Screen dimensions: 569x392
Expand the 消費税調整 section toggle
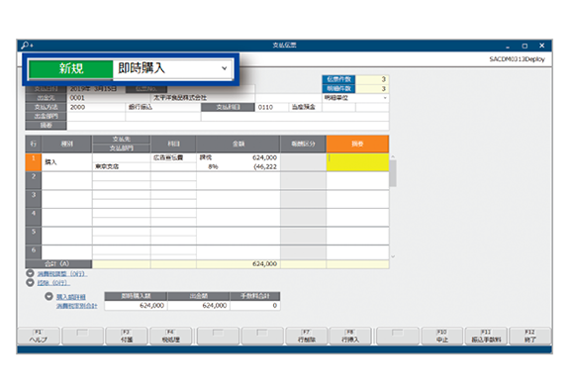[x=30, y=273]
